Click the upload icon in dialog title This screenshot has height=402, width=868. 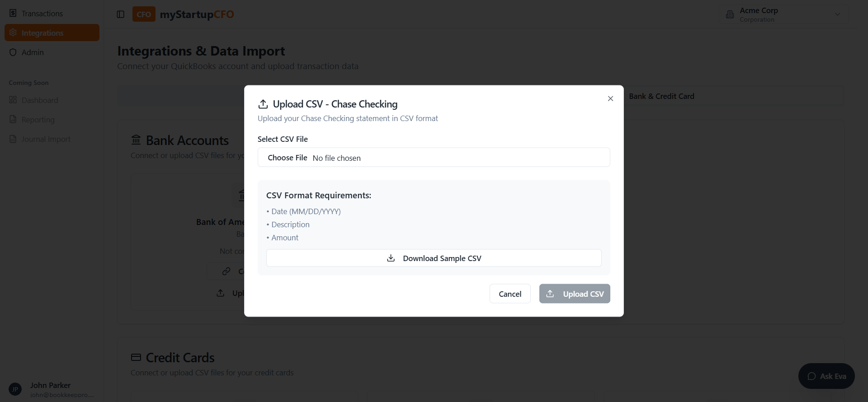[263, 104]
